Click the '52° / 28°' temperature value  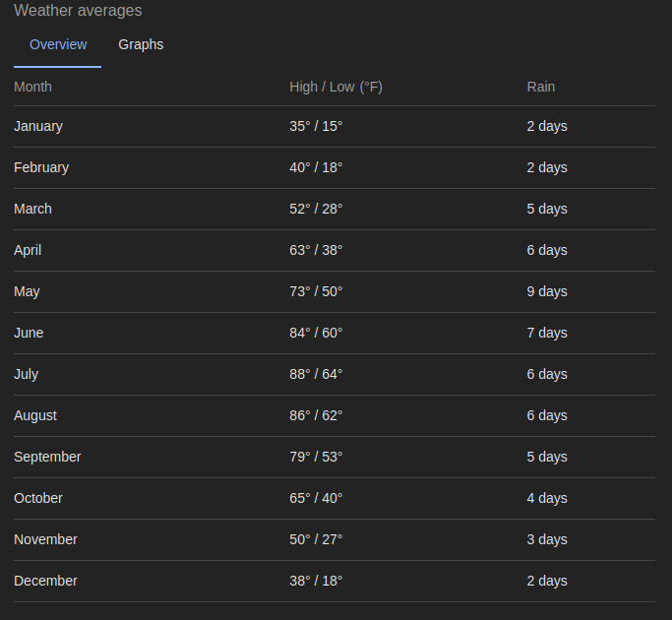click(316, 209)
